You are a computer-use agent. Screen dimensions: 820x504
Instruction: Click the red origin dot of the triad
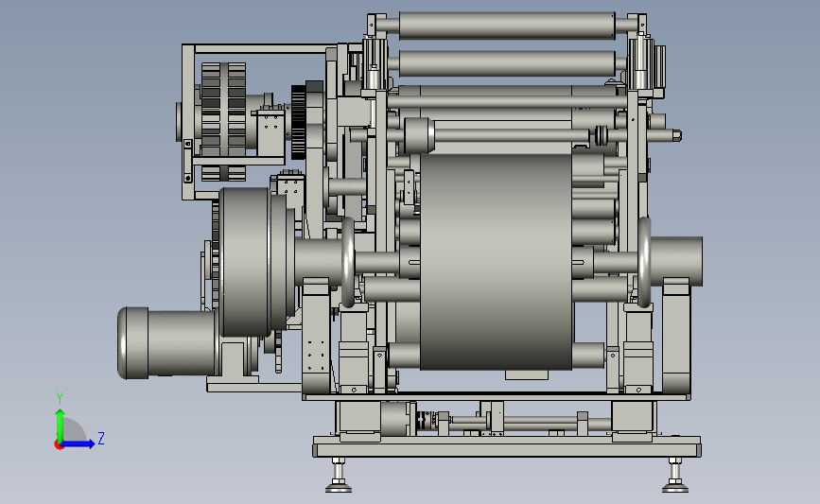59,445
